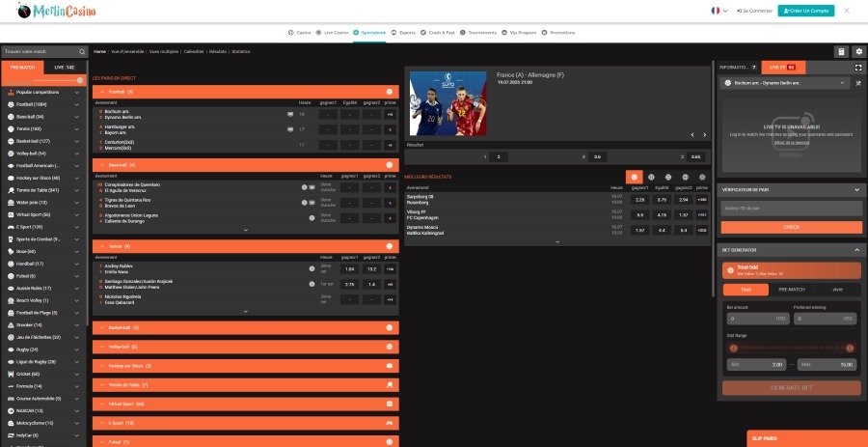
Task: Expand Football (1584) in sidebar
Action: [77, 104]
